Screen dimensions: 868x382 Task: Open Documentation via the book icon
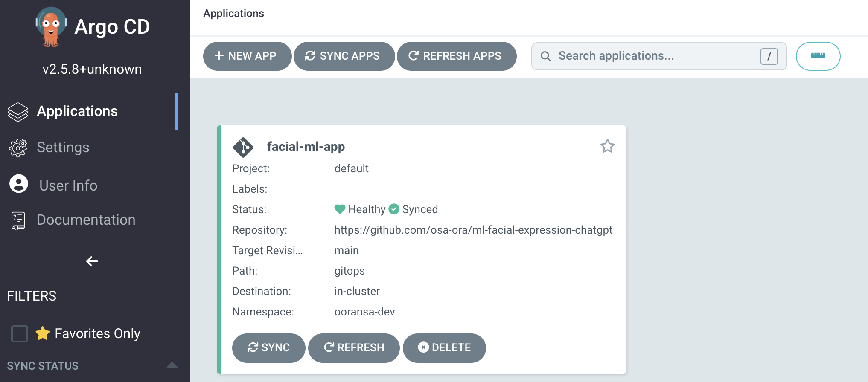pos(17,220)
